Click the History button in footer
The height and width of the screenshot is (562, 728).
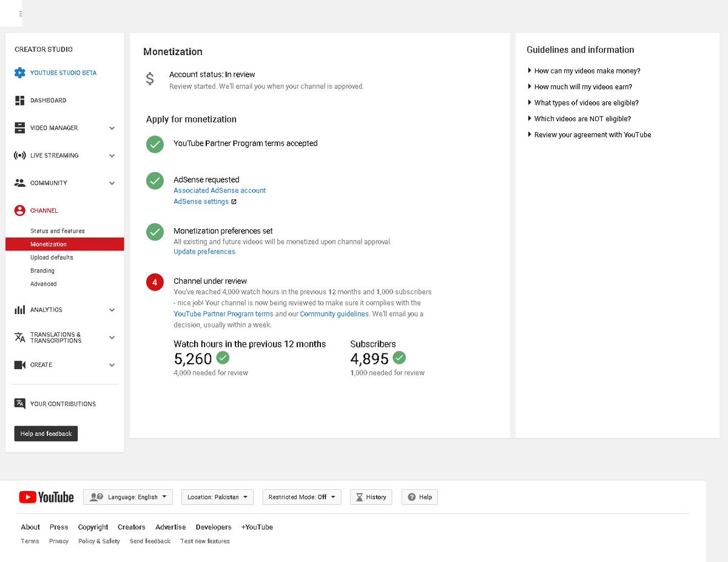(371, 497)
